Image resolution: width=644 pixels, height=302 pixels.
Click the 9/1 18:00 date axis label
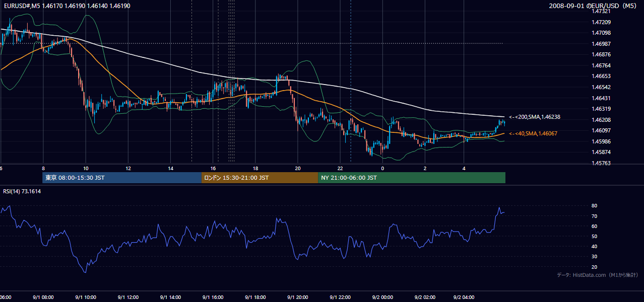pyautogui.click(x=255, y=297)
